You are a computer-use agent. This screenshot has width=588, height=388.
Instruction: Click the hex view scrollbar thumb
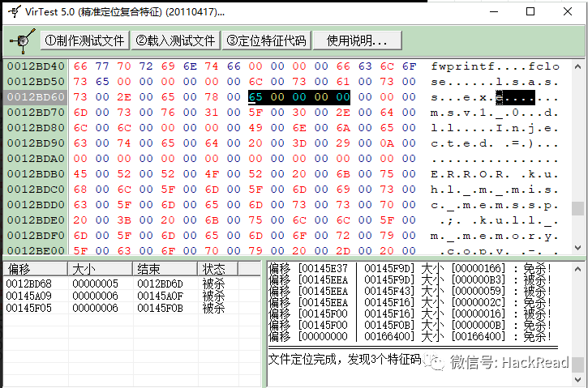click(x=577, y=209)
